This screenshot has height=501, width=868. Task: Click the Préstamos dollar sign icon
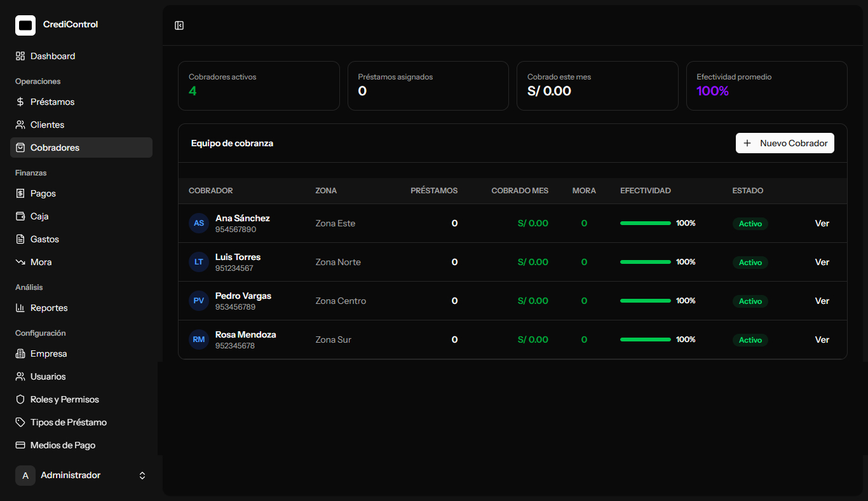pyautogui.click(x=20, y=102)
